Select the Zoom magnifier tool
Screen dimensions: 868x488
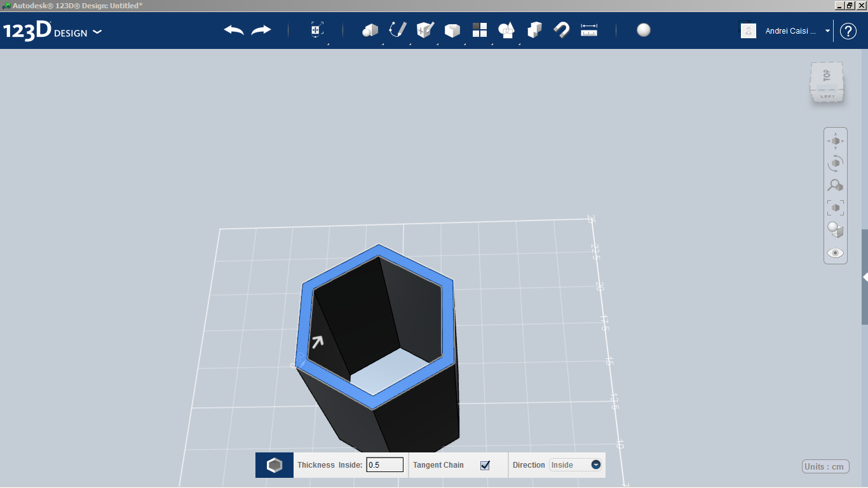(x=836, y=186)
